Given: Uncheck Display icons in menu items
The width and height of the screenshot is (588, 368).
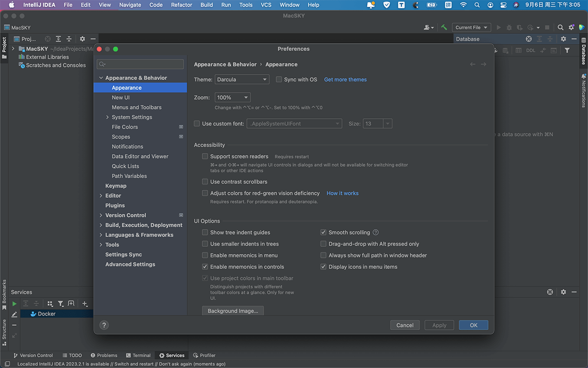Looking at the screenshot, I should (x=323, y=267).
